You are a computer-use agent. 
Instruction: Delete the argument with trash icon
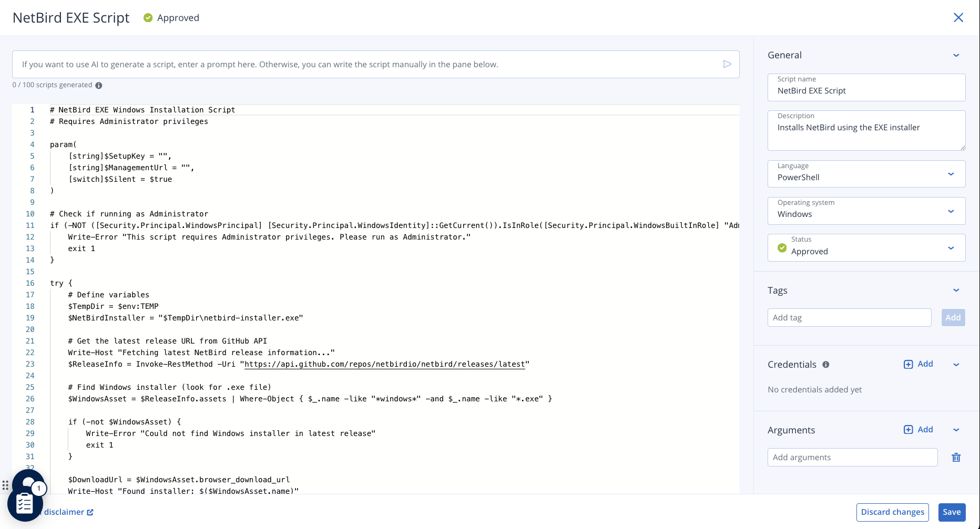(x=956, y=458)
